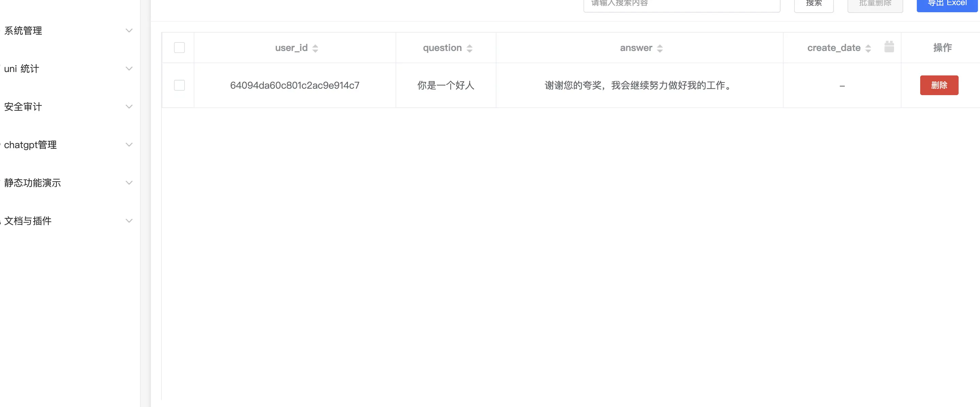980x407 pixels.
Task: Open the chatgpt管理 sidebar menu
Action: pyautogui.click(x=31, y=144)
